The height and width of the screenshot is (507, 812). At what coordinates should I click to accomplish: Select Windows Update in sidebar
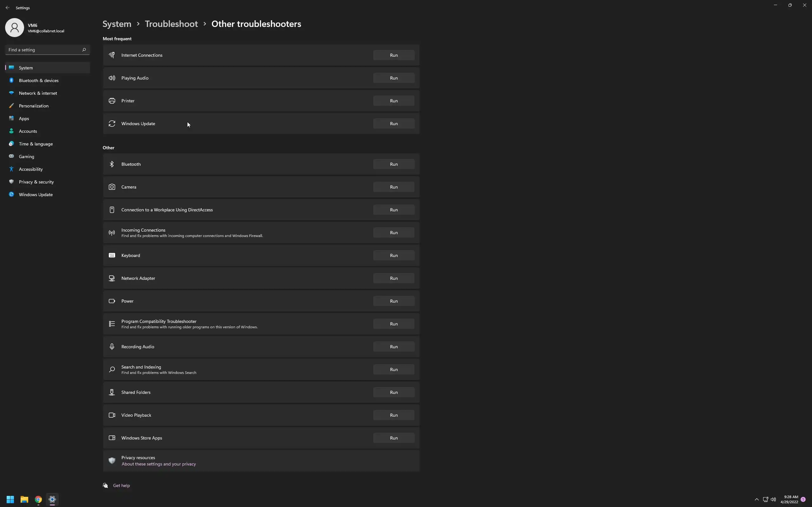click(x=36, y=195)
